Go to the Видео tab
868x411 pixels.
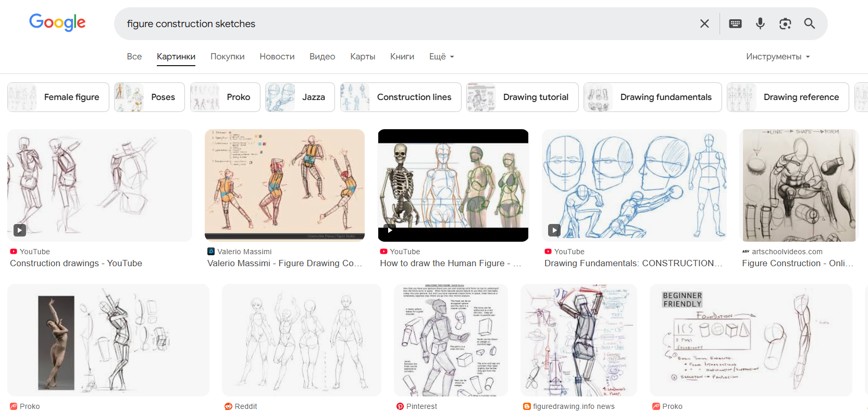click(x=322, y=56)
